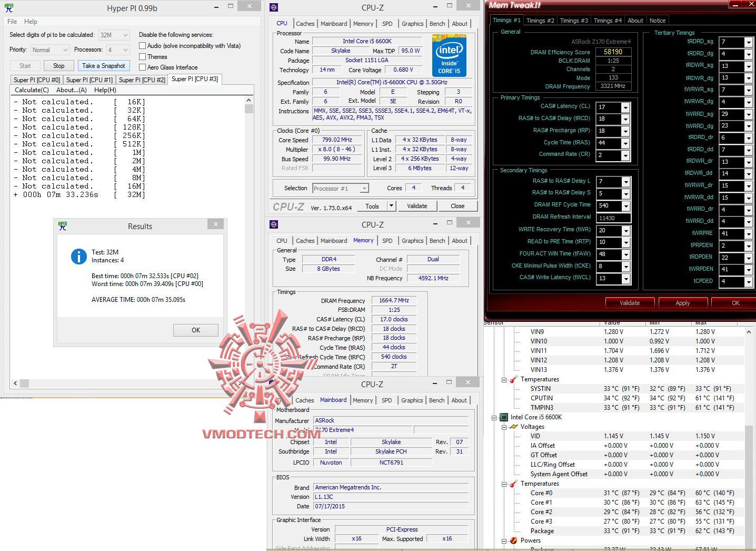Click the Hyper PI results scroll-up arrow
The width and height of the screenshot is (756, 551).
tap(249, 101)
